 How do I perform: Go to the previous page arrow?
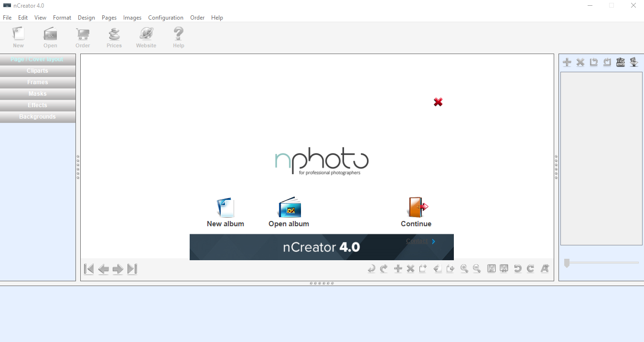coord(103,269)
